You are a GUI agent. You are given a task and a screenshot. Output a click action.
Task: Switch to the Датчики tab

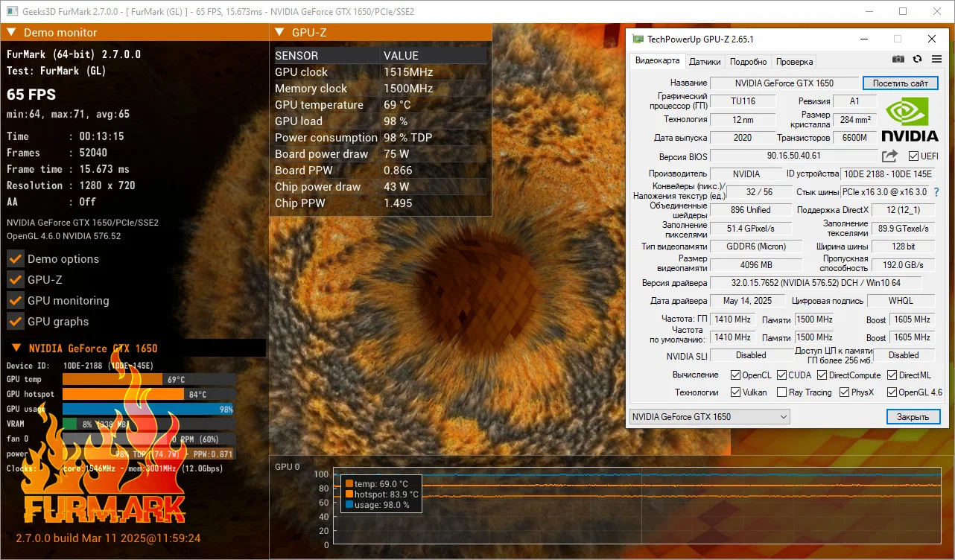click(x=705, y=62)
